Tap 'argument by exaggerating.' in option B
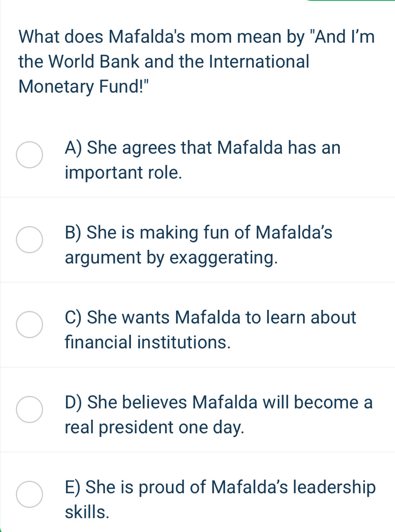Image resolution: width=395 pixels, height=532 pixels. (171, 258)
